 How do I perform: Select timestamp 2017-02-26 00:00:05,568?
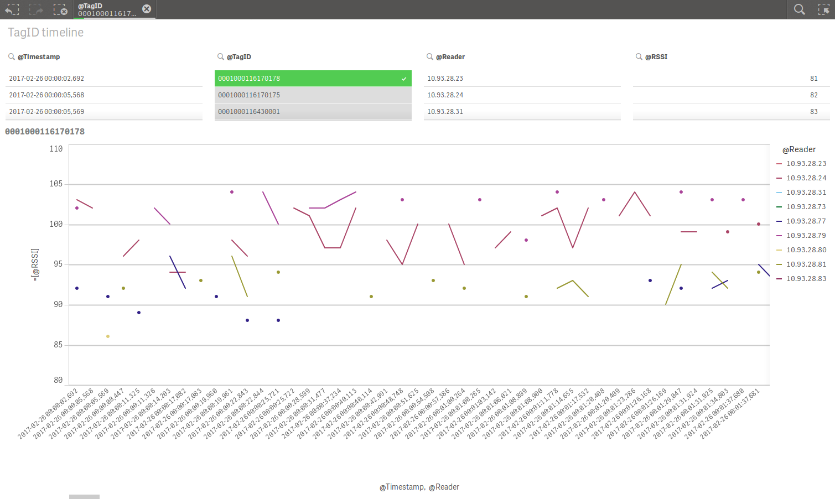click(104, 95)
